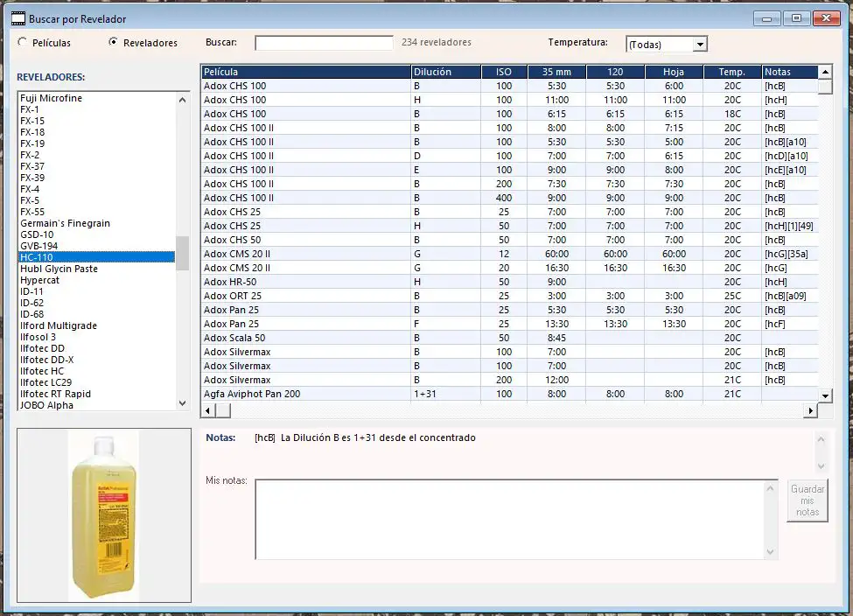This screenshot has height=616, width=853.
Task: Click the Notas panel scroll down arrow
Action: point(821,466)
